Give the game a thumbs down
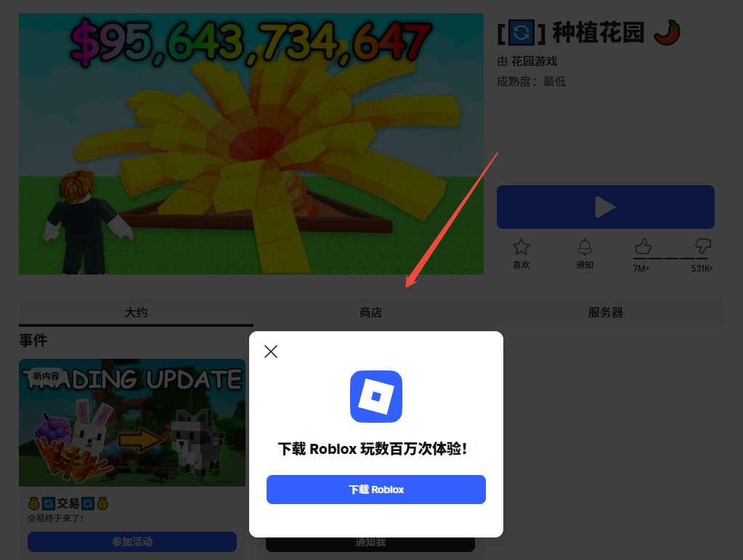The width and height of the screenshot is (743, 560). [x=701, y=247]
